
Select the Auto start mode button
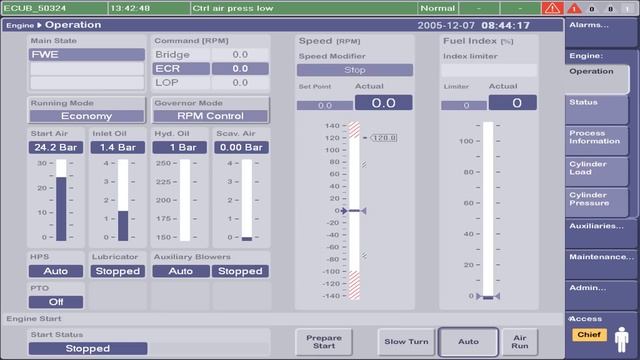468,342
